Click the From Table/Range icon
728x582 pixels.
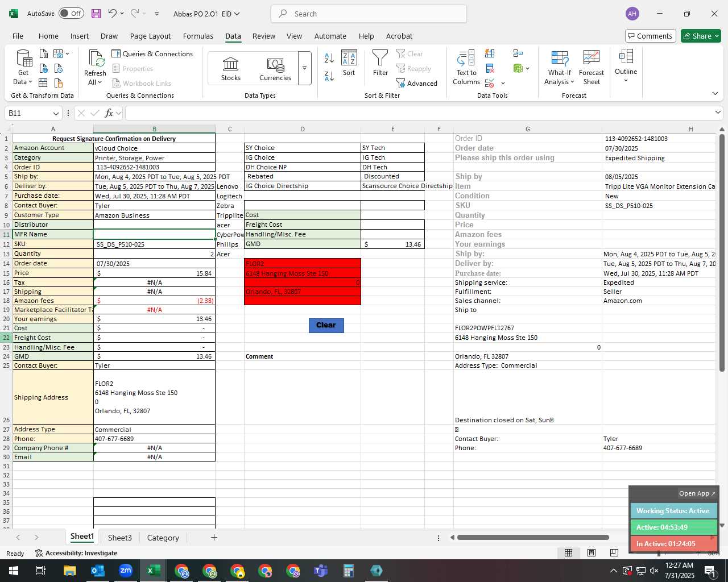[44, 84]
